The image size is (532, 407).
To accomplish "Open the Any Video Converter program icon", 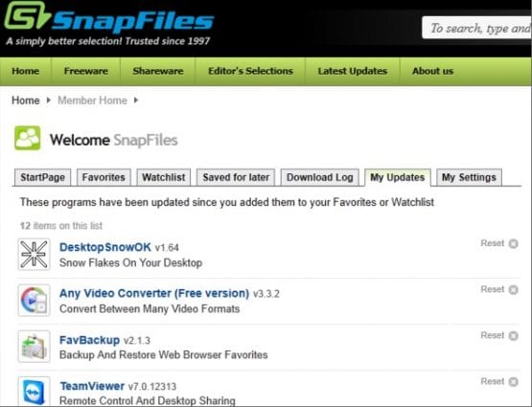I will click(x=34, y=301).
